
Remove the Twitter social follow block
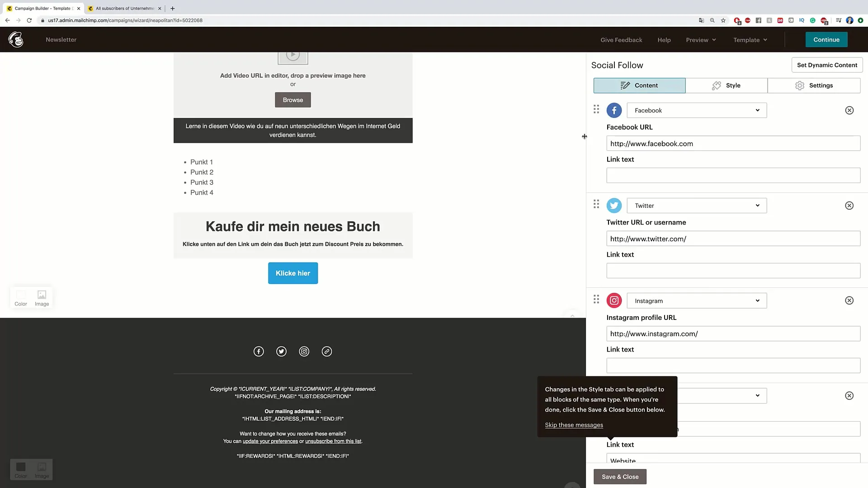click(849, 205)
